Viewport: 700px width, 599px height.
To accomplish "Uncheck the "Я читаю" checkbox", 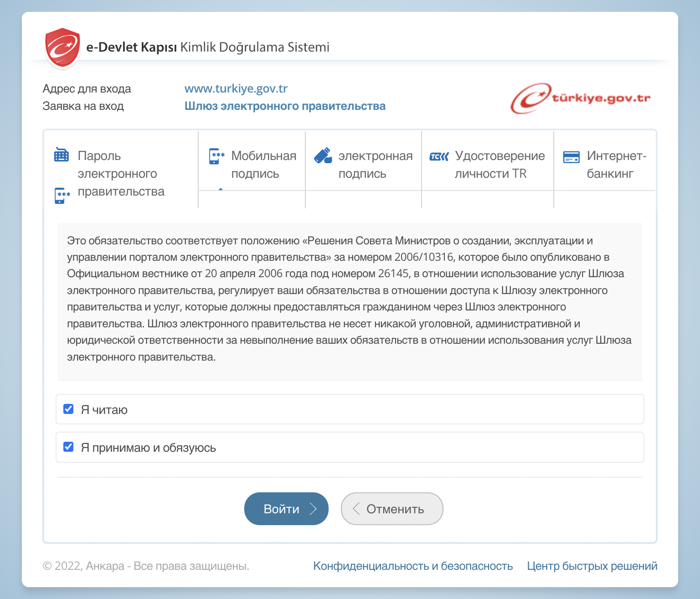I will point(68,409).
